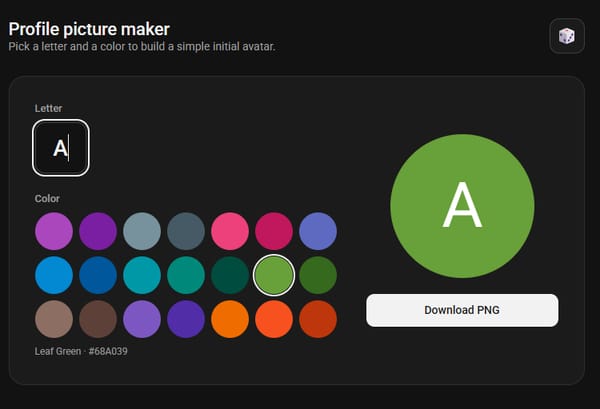Viewport: 600px width, 409px height.
Task: Pick the bright pink swatch
Action: tap(230, 231)
